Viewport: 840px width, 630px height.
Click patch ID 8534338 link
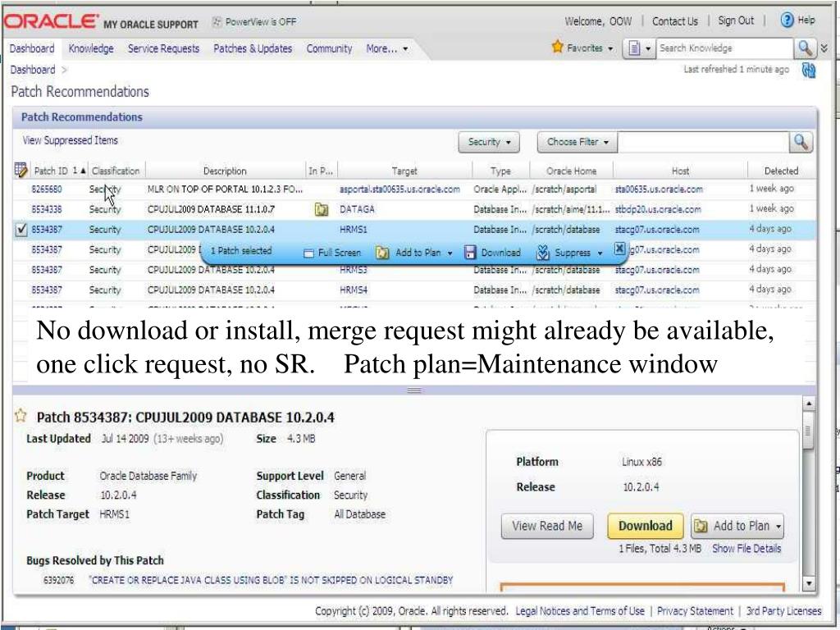coord(47,209)
